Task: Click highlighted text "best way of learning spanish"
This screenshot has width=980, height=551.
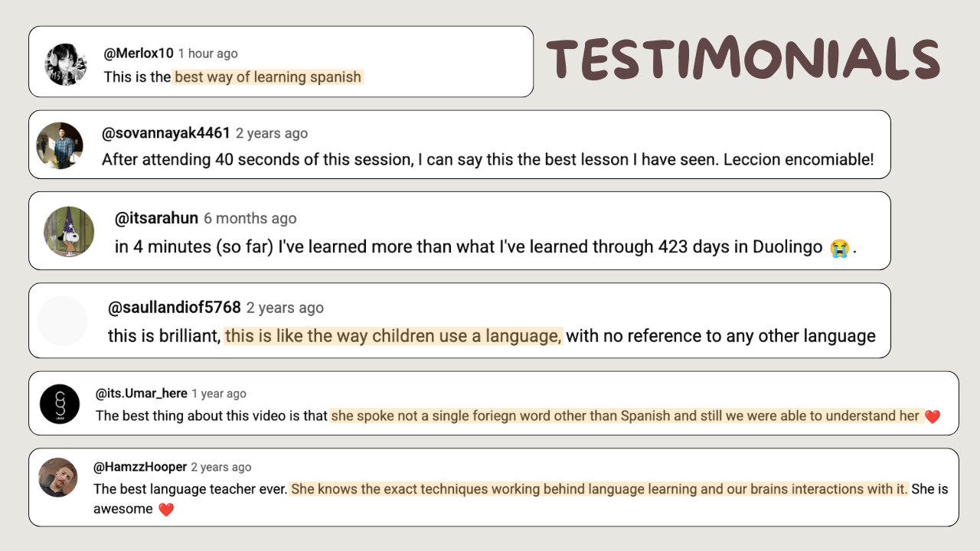Action: click(x=268, y=77)
